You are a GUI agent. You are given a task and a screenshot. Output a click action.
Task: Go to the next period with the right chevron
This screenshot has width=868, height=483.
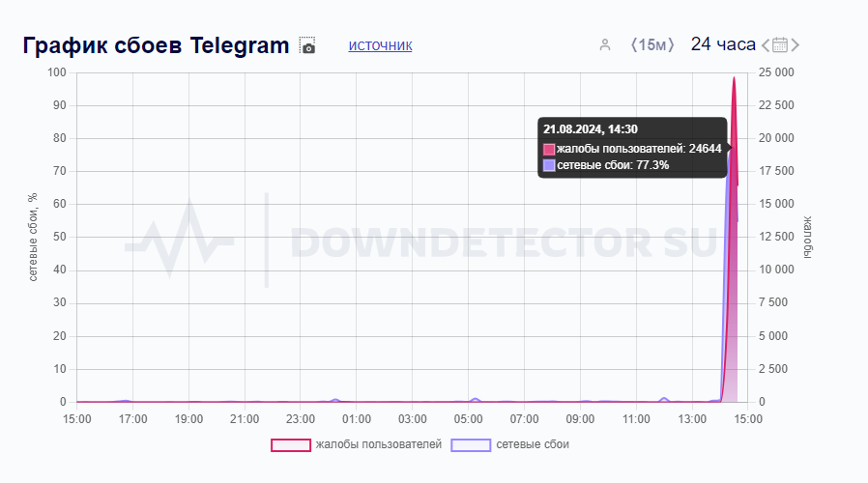[x=795, y=44]
